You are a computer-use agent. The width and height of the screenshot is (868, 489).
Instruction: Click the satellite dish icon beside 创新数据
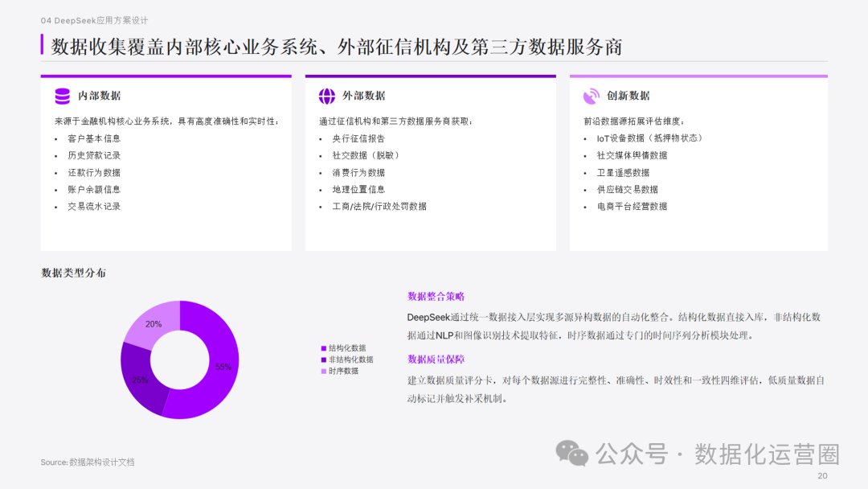tap(592, 96)
